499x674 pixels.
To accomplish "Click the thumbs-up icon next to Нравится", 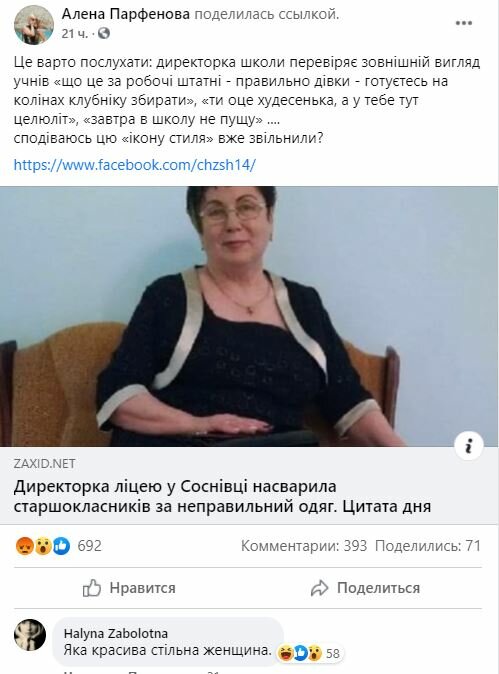I will coord(92,588).
